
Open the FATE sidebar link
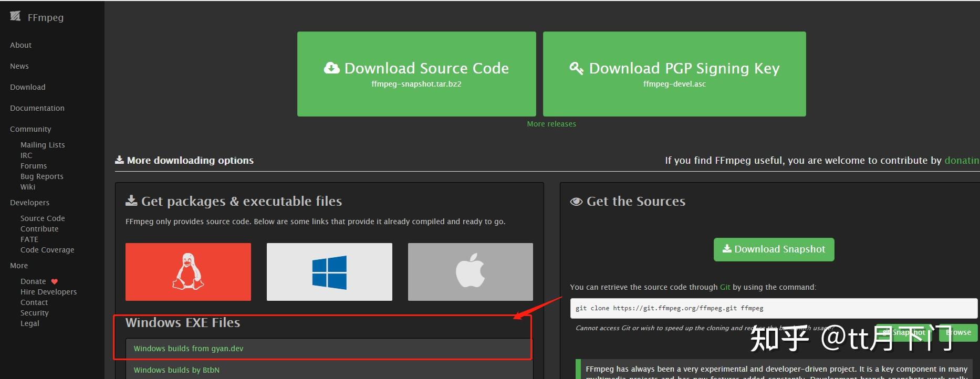point(29,239)
